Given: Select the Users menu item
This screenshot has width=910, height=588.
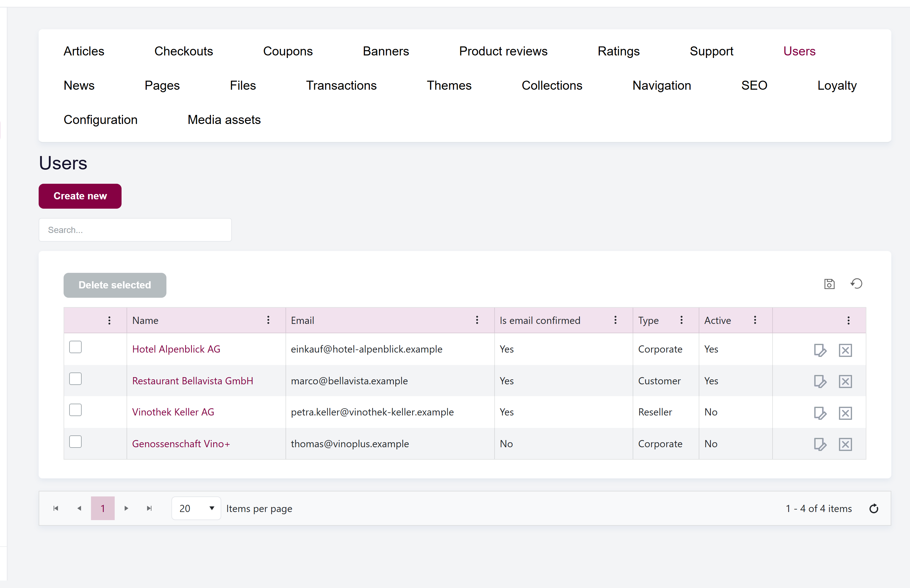Looking at the screenshot, I should [x=799, y=51].
